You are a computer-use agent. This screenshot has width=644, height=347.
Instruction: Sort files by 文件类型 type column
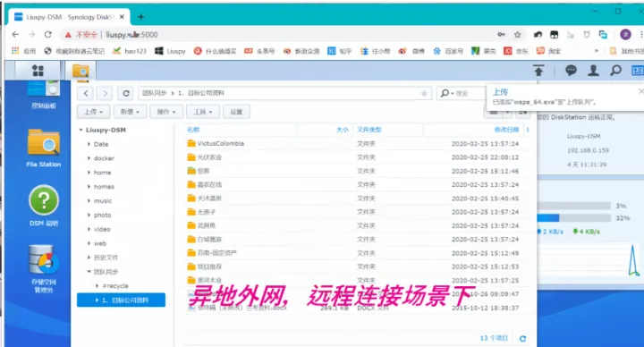point(369,130)
